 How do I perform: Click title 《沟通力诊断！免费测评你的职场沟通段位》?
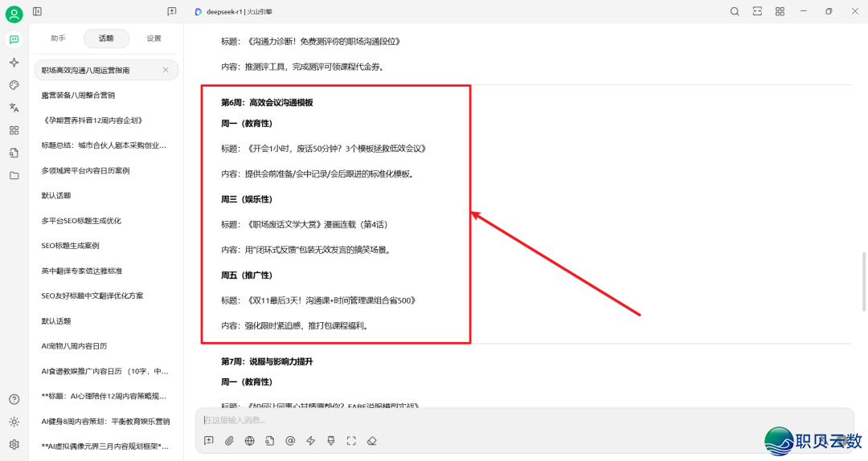323,42
